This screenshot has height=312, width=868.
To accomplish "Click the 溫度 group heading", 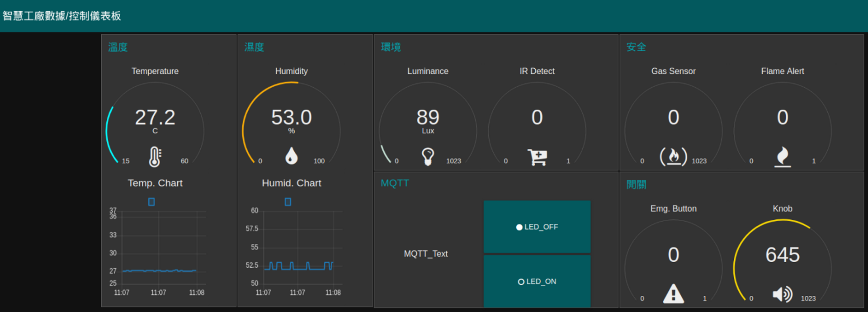I will point(118,47).
